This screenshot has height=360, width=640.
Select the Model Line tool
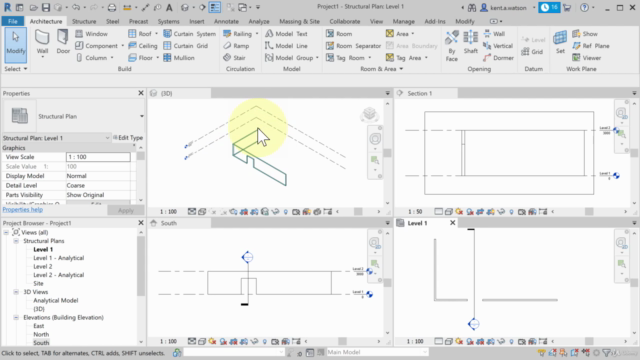click(x=286, y=46)
